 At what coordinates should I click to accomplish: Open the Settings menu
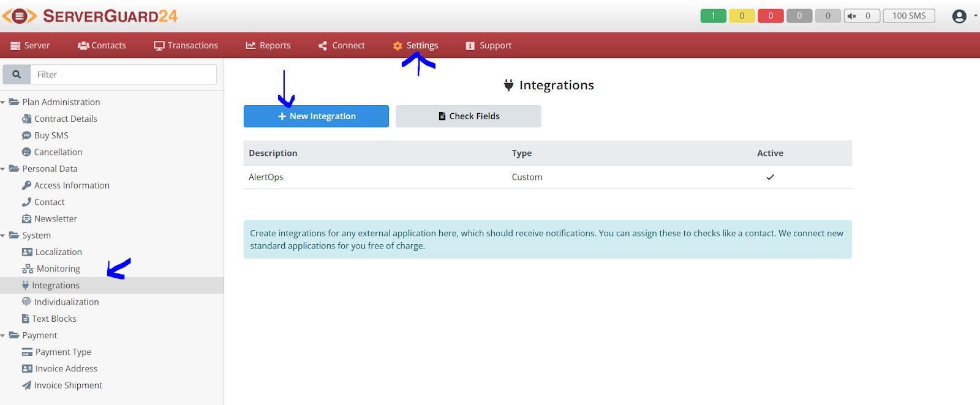tap(416, 45)
